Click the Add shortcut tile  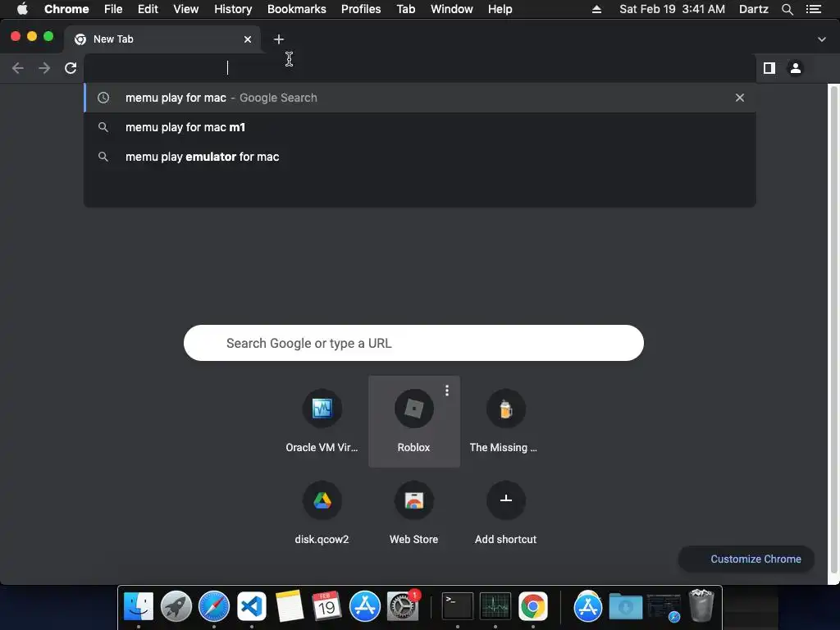(505, 514)
